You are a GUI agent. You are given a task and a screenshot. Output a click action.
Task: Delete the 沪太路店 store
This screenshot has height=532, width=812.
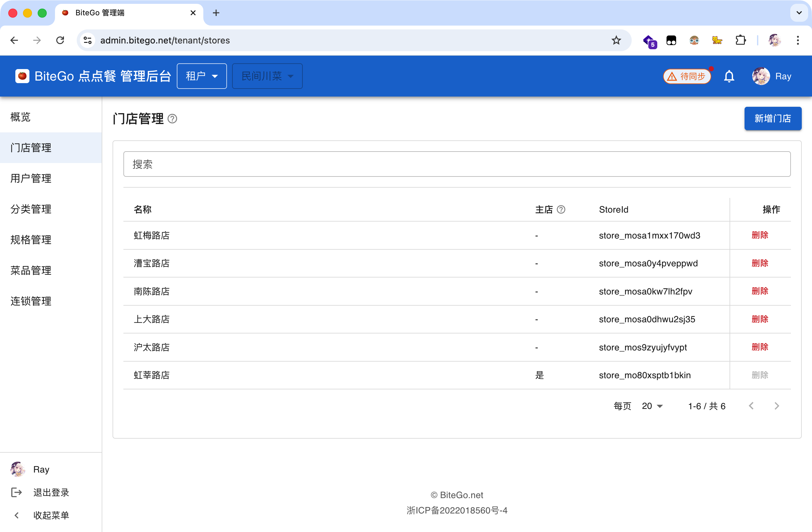[x=760, y=347]
